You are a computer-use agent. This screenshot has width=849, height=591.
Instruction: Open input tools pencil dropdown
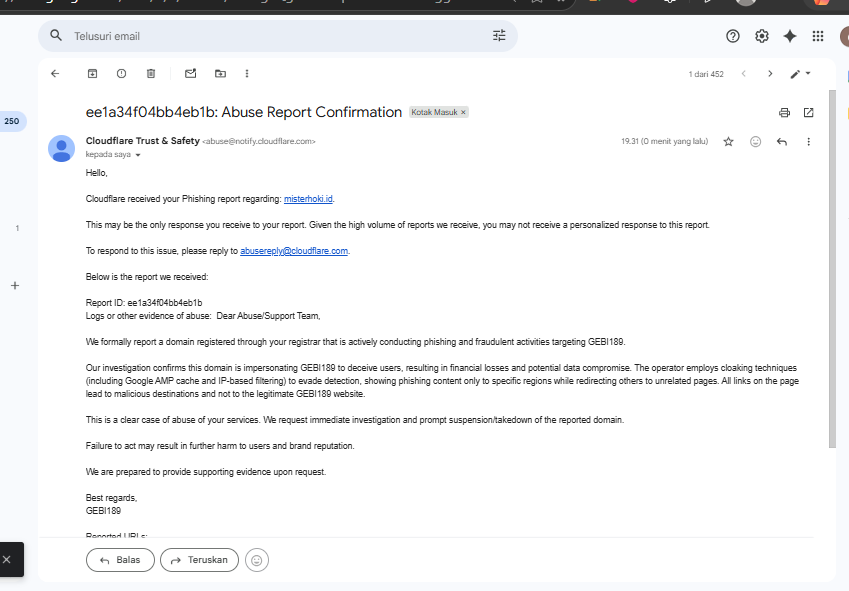click(800, 74)
